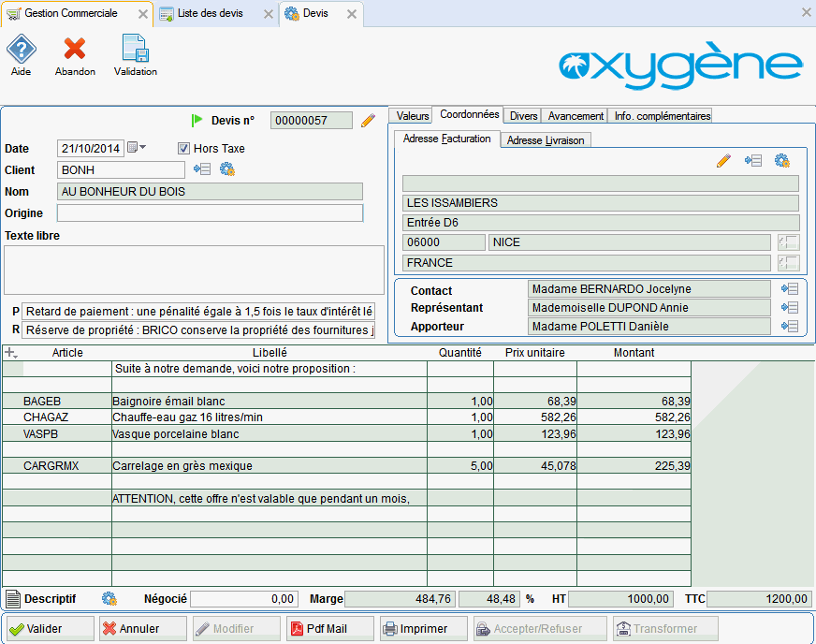Open the date picker dropdown arrow
816x644 pixels.
point(142,148)
